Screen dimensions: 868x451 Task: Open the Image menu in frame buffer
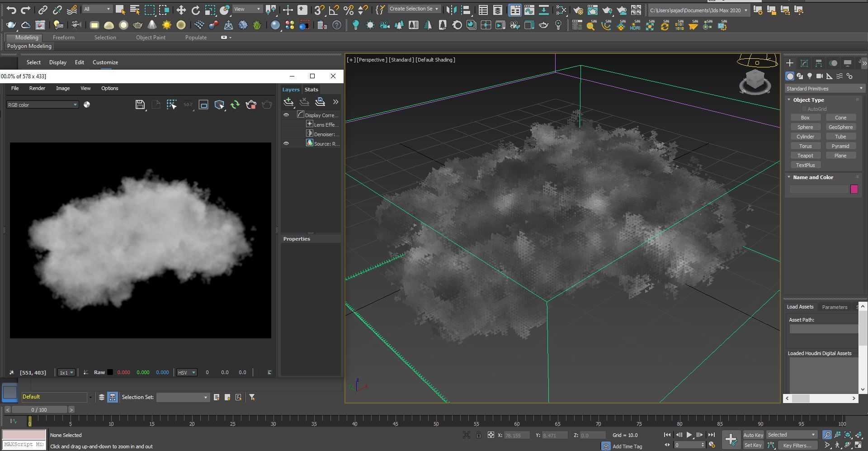tap(63, 88)
